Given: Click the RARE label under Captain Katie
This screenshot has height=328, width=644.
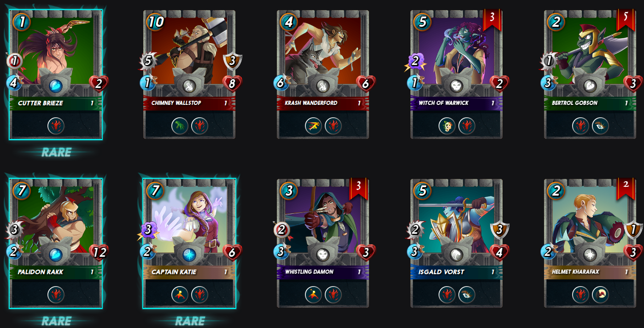Looking at the screenshot, I should pyautogui.click(x=190, y=321).
